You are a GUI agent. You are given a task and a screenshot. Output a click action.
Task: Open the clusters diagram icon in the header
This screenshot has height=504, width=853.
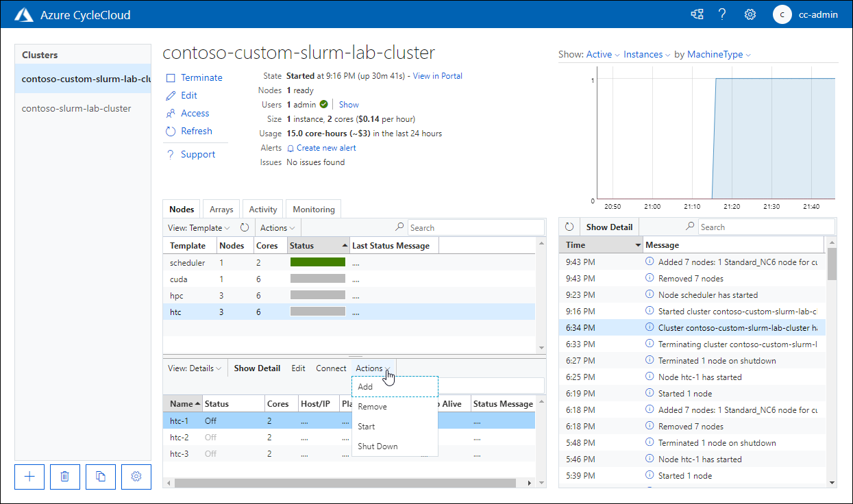[x=697, y=14]
